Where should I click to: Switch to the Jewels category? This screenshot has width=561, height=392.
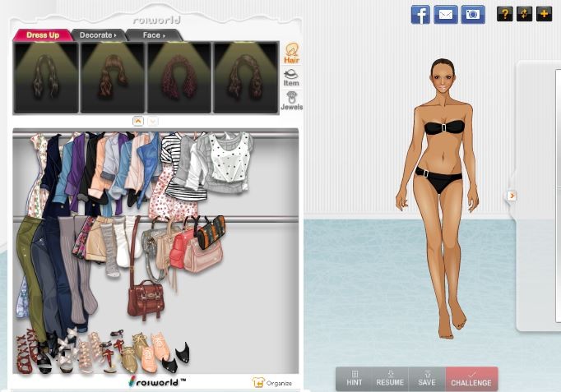point(291,101)
